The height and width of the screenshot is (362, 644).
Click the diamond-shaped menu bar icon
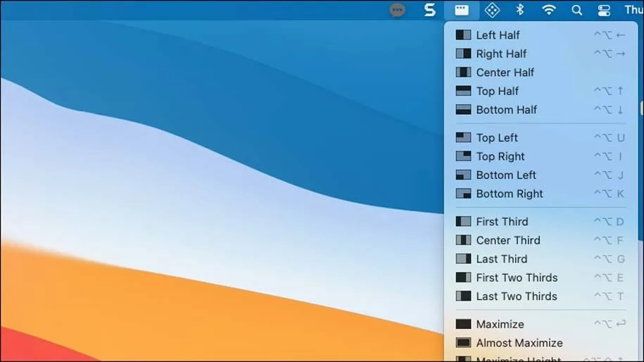492,10
